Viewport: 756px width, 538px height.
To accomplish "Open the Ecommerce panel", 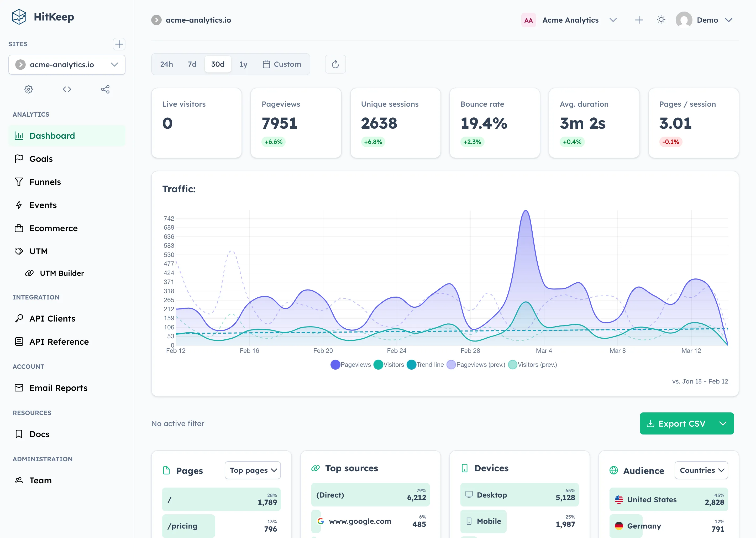I will (x=53, y=228).
